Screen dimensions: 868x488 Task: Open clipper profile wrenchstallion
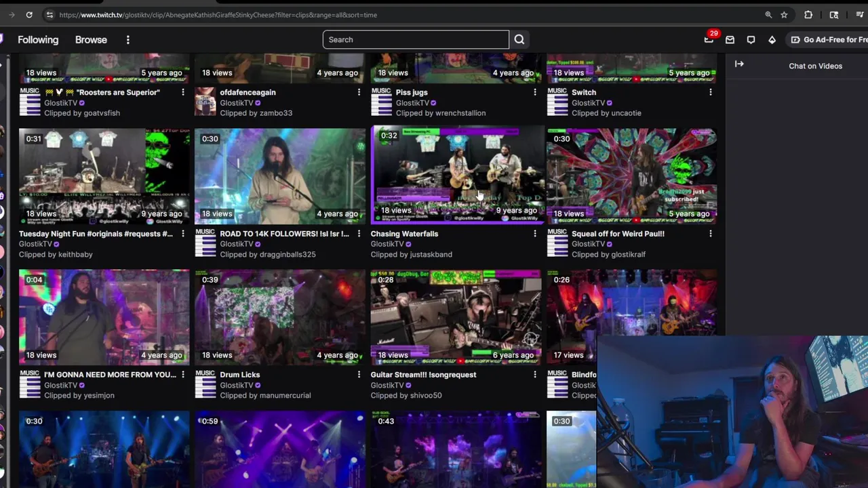[460, 113]
